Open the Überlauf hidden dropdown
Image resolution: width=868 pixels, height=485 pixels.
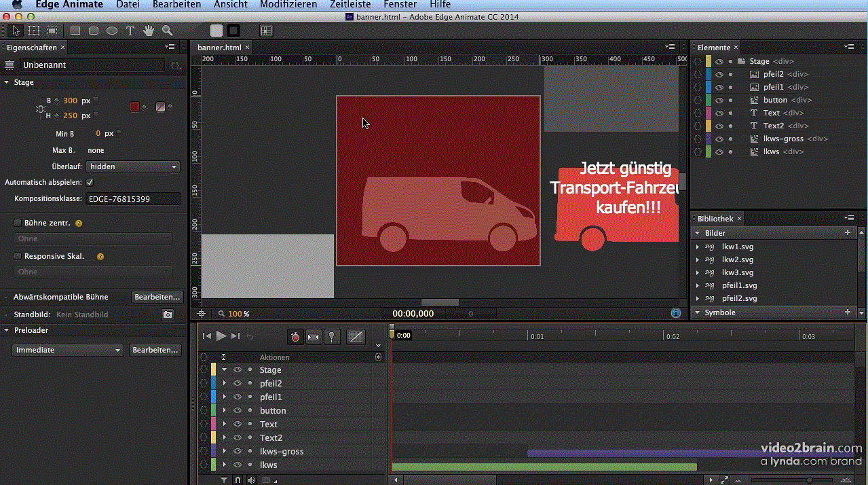[x=133, y=166]
